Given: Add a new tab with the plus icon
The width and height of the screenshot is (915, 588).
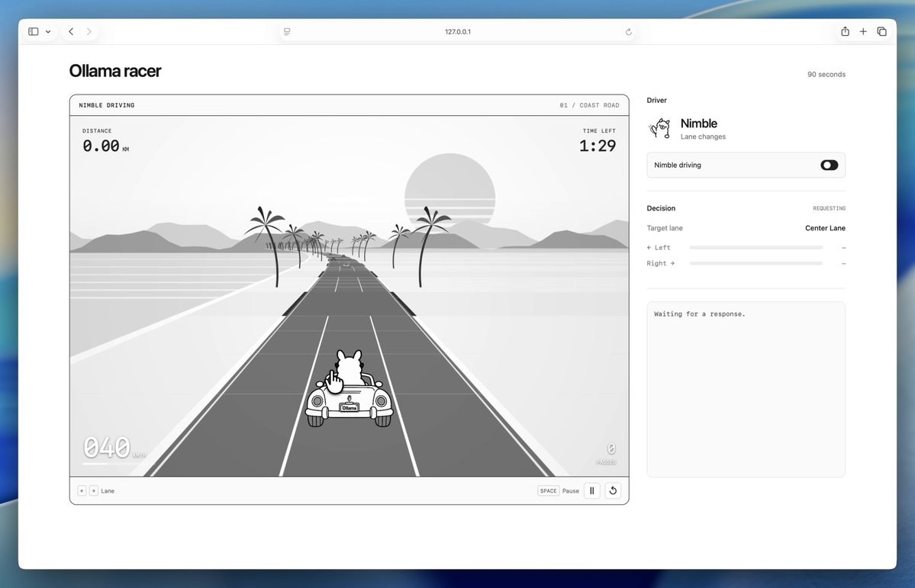Looking at the screenshot, I should click(863, 31).
